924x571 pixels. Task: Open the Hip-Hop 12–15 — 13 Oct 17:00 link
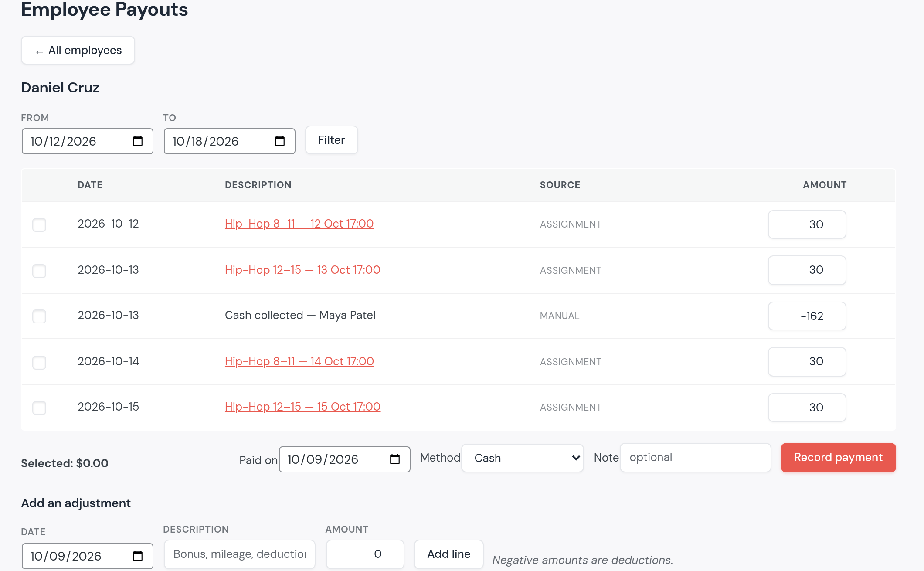point(302,270)
